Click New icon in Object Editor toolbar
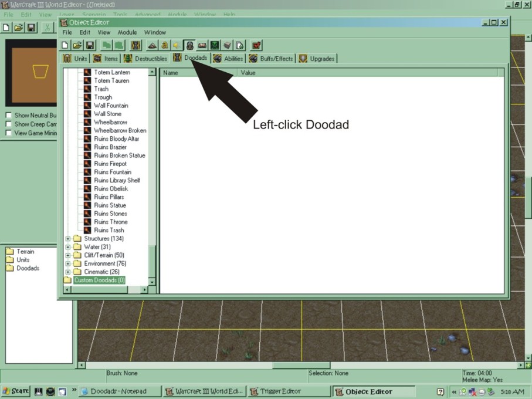The height and width of the screenshot is (399, 532). [x=65, y=45]
